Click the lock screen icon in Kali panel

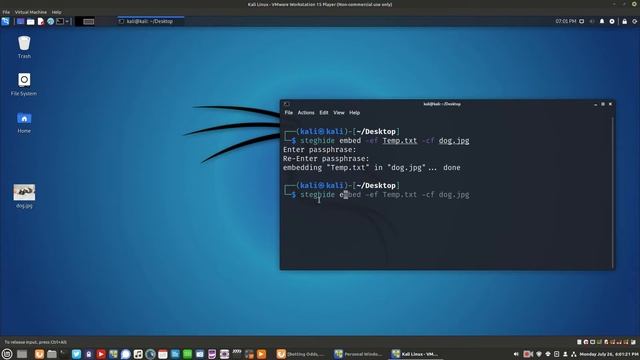point(624,21)
